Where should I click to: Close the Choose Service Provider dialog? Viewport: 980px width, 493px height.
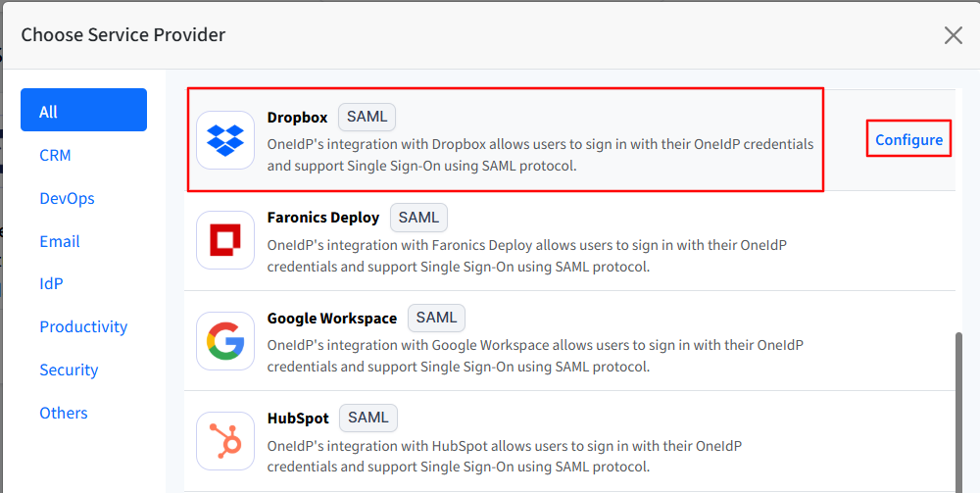954,35
